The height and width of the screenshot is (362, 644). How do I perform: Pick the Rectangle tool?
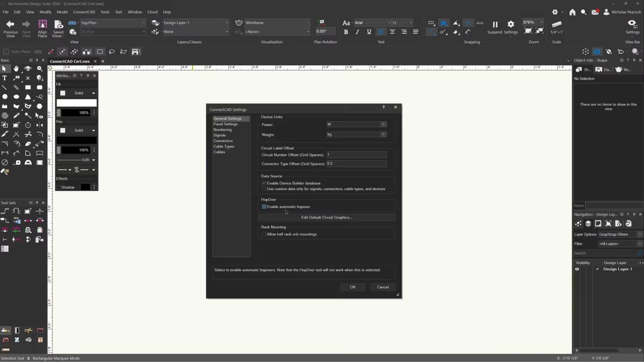[x=28, y=87]
